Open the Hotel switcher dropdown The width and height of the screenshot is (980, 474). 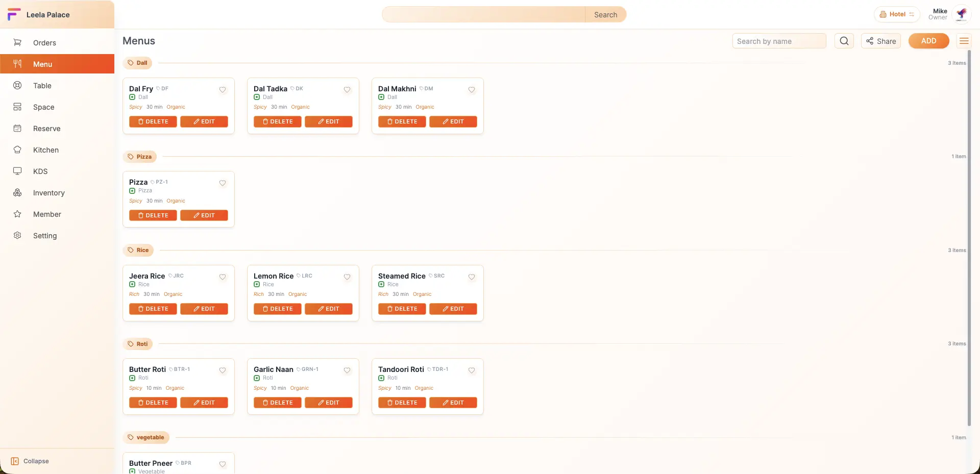[897, 14]
